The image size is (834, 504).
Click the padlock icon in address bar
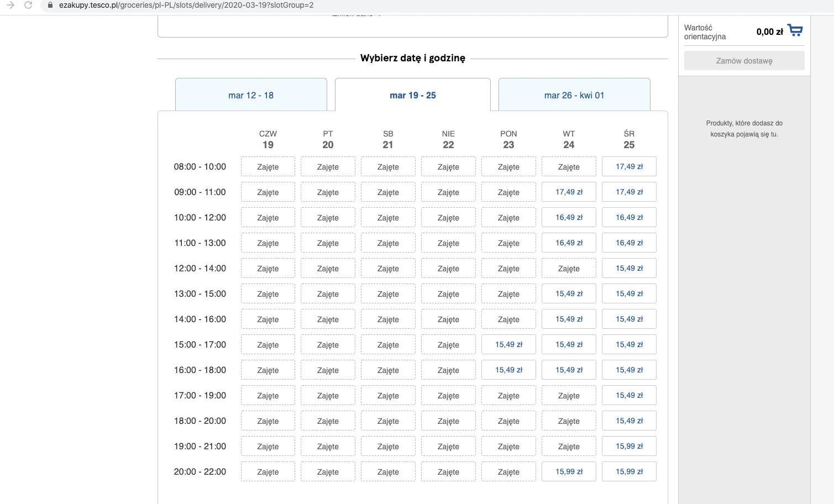pyautogui.click(x=51, y=5)
